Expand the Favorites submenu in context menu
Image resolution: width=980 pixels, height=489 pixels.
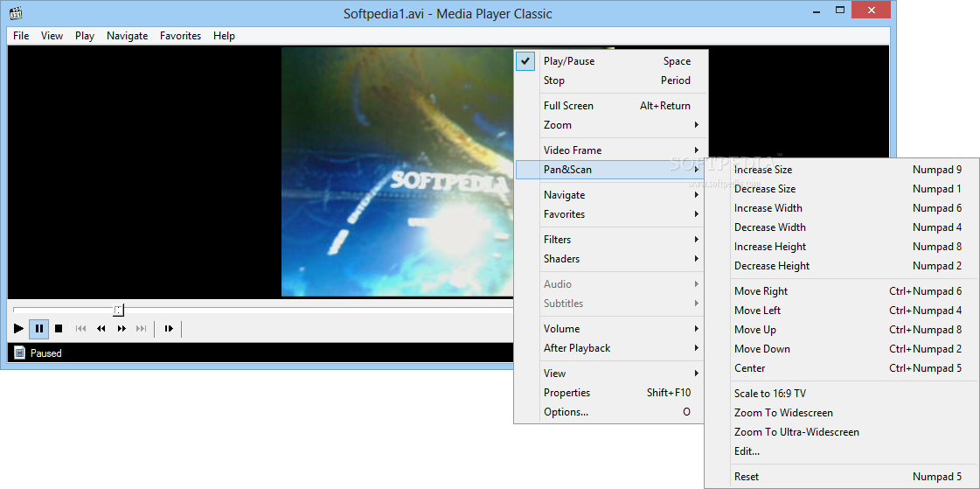coord(612,213)
